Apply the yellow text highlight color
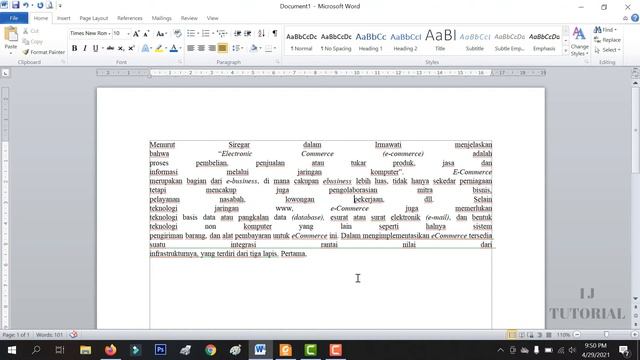This screenshot has height=360, width=640. [159, 48]
